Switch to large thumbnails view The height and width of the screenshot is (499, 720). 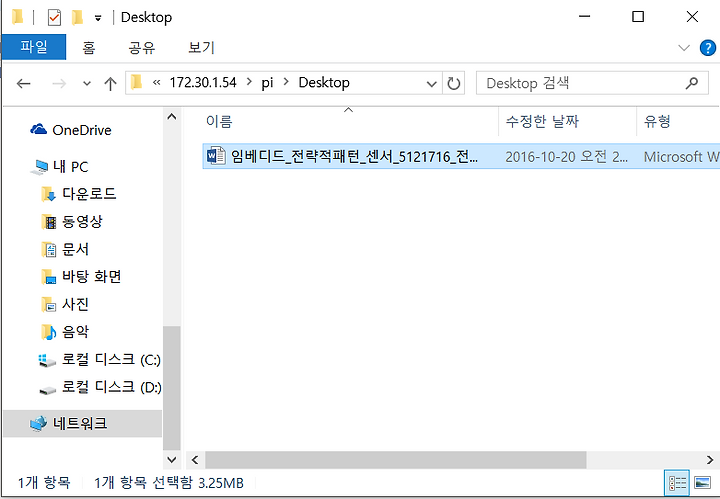point(703,483)
